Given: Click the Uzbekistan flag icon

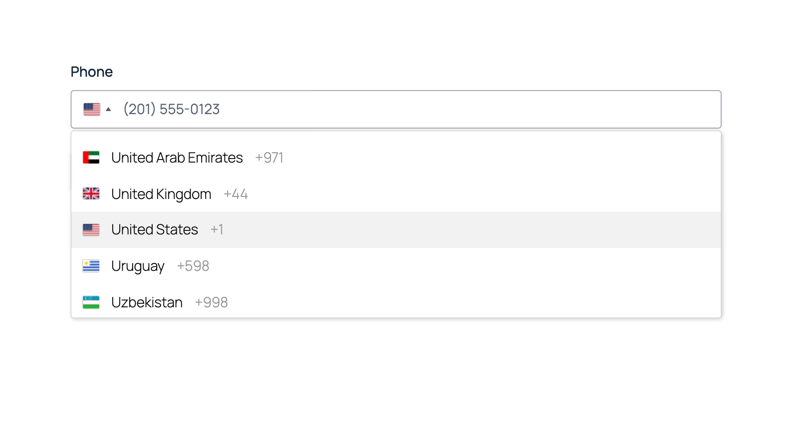Looking at the screenshot, I should coord(91,302).
